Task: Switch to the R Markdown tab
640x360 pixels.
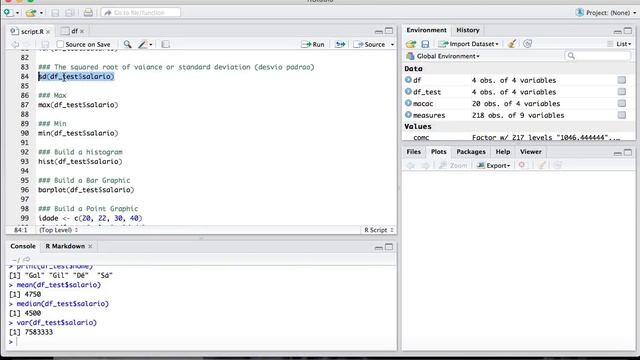Action: point(65,246)
